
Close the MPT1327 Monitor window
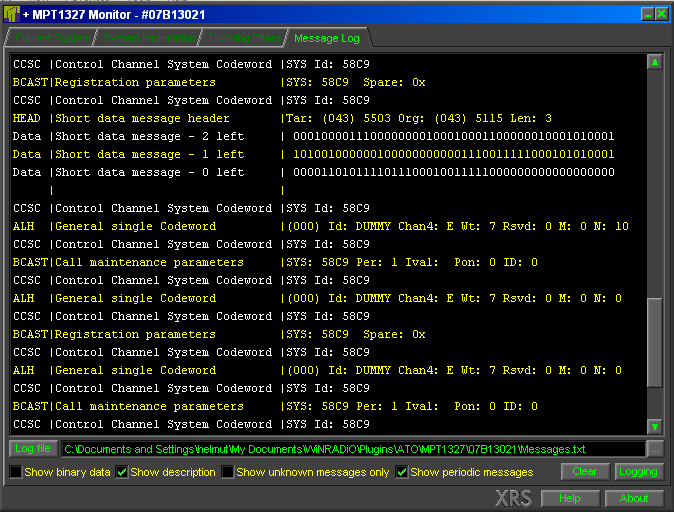pyautogui.click(x=662, y=14)
